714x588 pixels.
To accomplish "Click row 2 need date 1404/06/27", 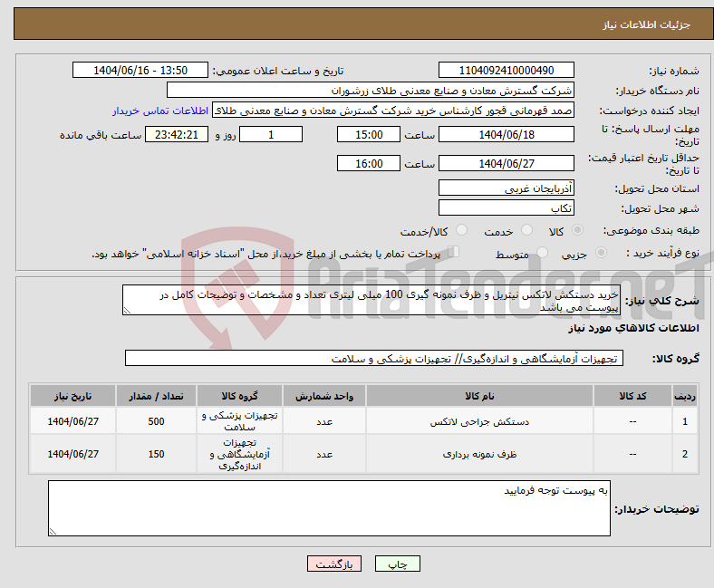I will click(72, 454).
